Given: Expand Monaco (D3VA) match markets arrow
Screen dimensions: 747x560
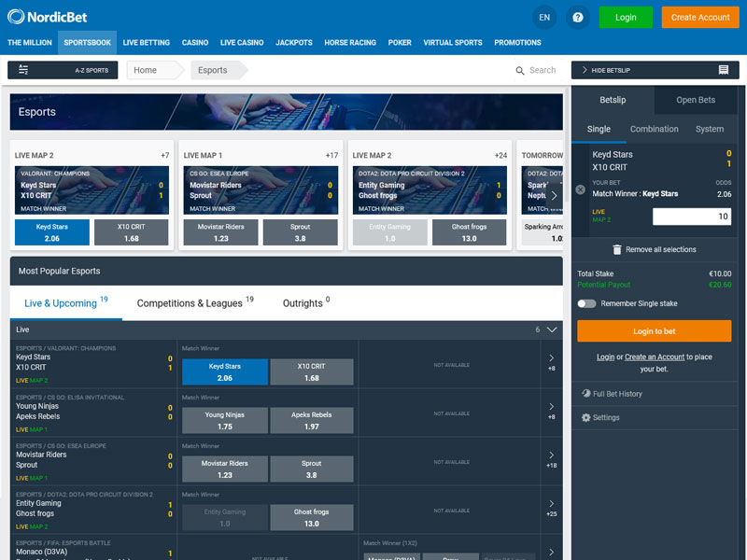Looking at the screenshot, I should click(x=551, y=552).
